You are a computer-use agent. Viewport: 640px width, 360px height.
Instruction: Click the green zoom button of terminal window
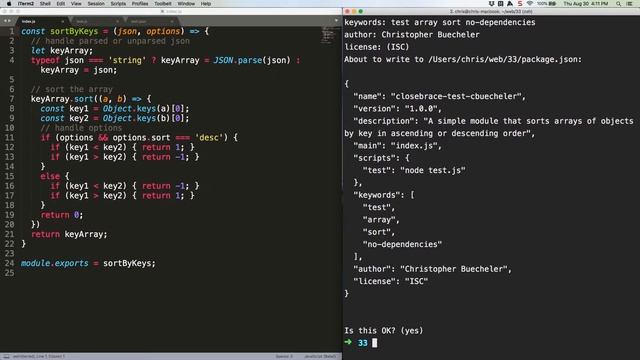point(360,11)
